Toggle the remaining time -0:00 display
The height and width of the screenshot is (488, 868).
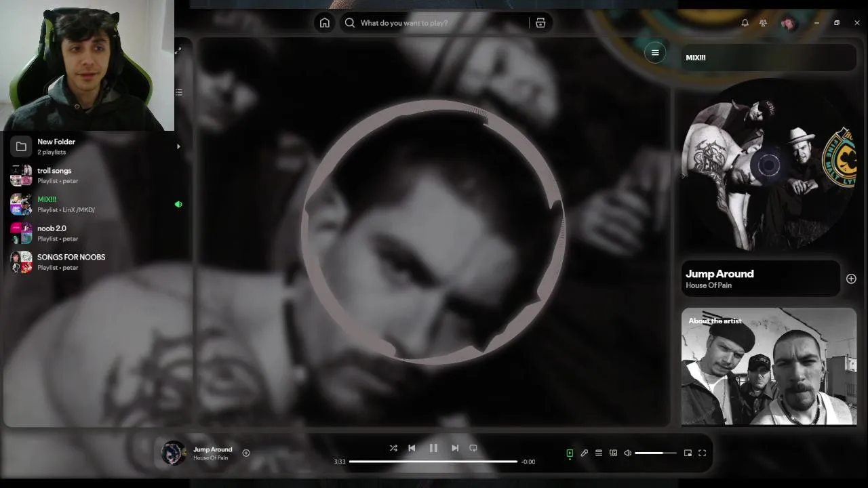[x=528, y=462]
